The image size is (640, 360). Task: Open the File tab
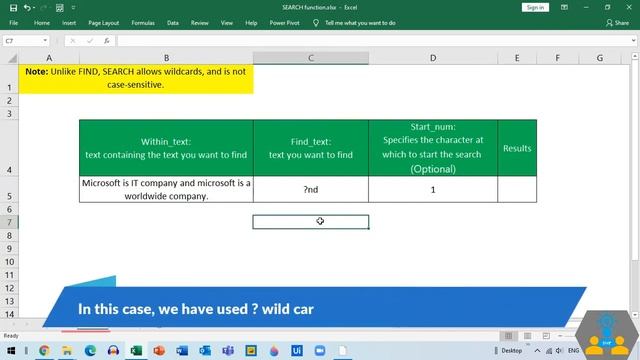13,23
